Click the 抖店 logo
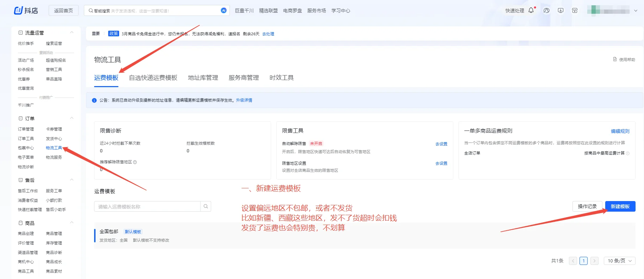This screenshot has width=644, height=279. (x=26, y=11)
